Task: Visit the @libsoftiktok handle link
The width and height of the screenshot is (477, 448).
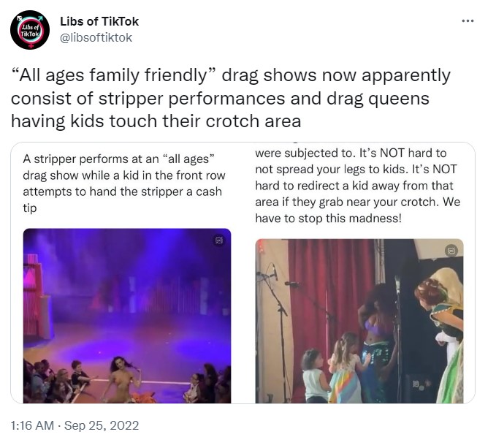Action: (x=96, y=37)
